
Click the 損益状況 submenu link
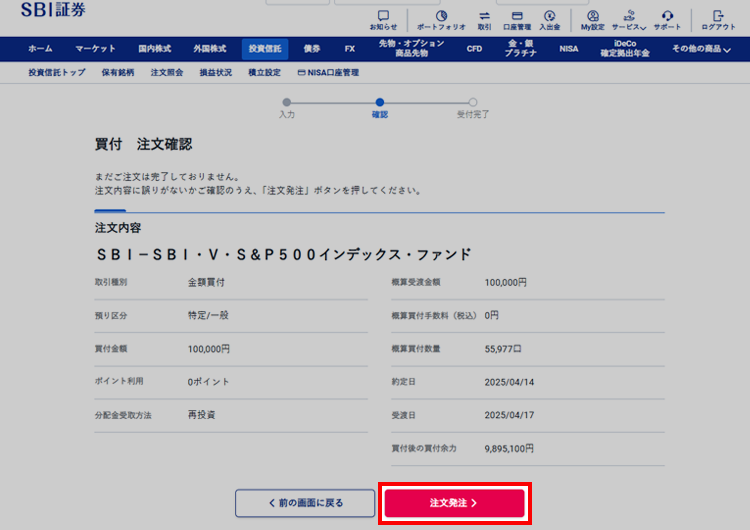point(216,73)
